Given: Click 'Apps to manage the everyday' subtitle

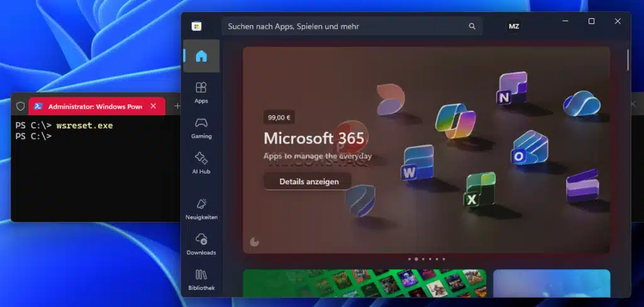Looking at the screenshot, I should tap(318, 156).
